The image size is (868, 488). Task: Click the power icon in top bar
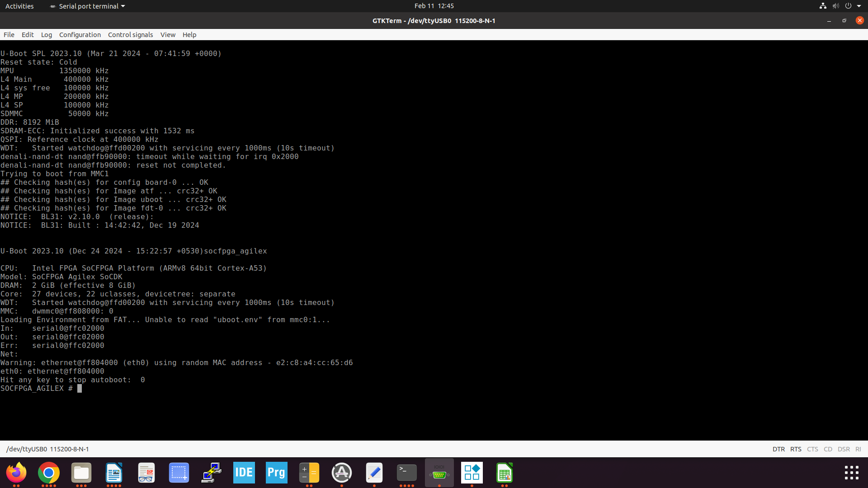tap(848, 6)
